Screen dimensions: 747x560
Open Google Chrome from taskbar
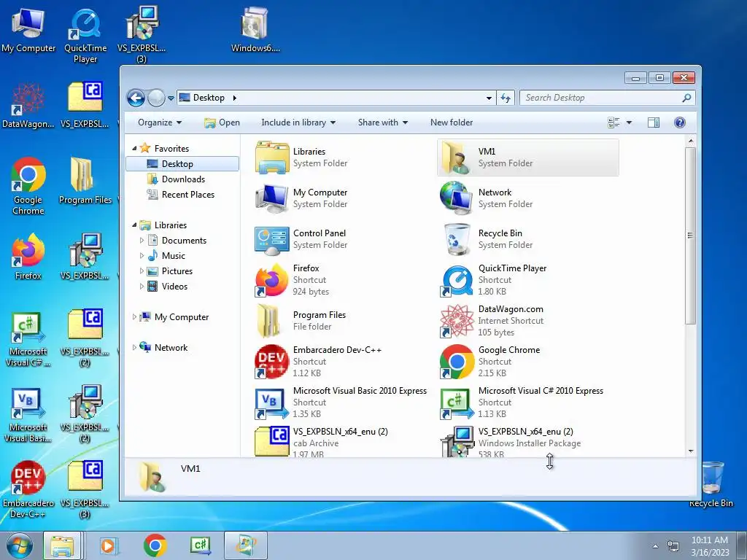(155, 545)
